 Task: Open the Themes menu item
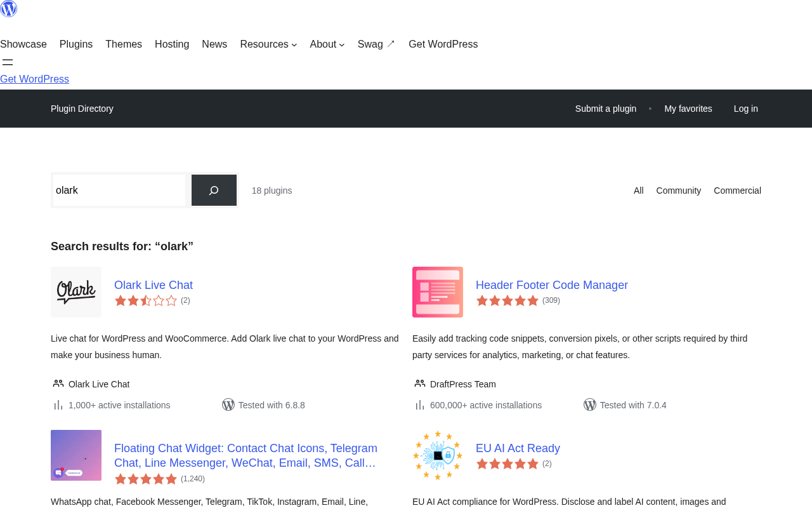(x=124, y=44)
